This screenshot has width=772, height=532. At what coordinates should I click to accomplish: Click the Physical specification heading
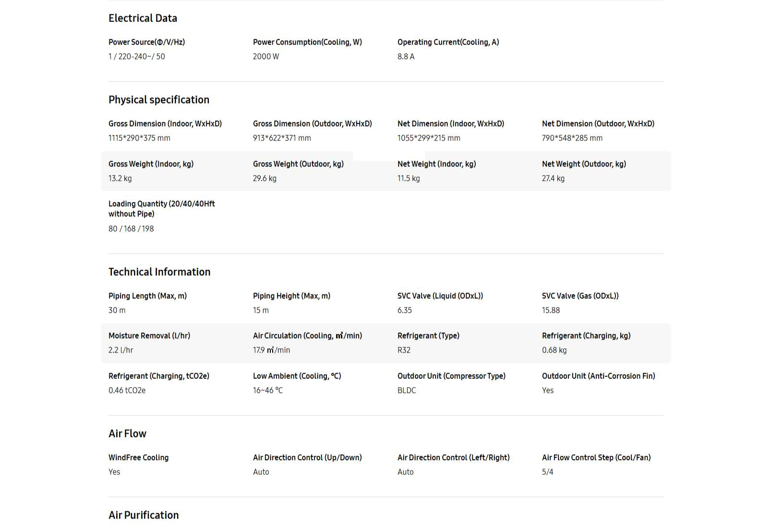pos(158,100)
